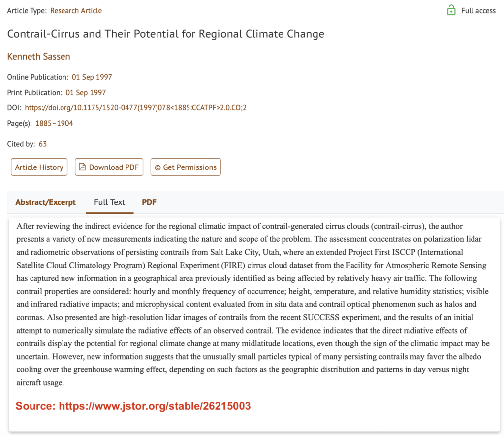Click the article title heading

click(x=165, y=34)
